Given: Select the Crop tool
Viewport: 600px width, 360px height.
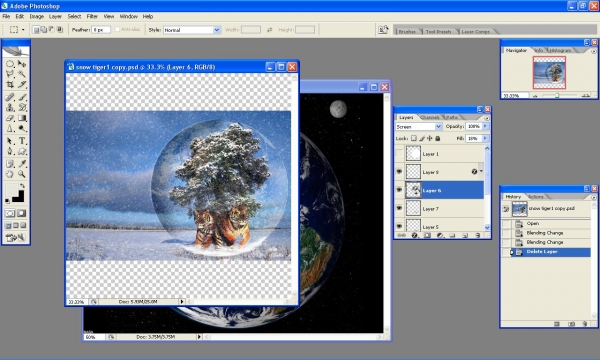Looking at the screenshot, I should [x=10, y=84].
